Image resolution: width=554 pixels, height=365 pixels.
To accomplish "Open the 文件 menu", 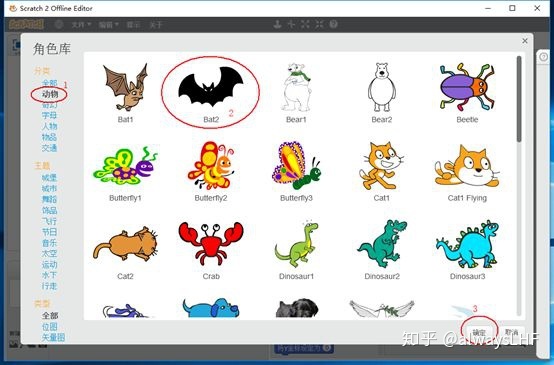I will tap(81, 24).
